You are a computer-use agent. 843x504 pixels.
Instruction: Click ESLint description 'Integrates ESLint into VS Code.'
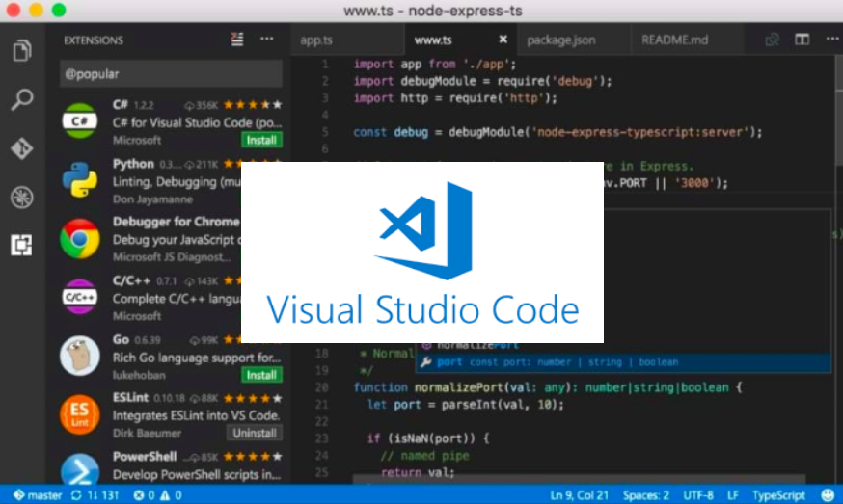tap(196, 415)
